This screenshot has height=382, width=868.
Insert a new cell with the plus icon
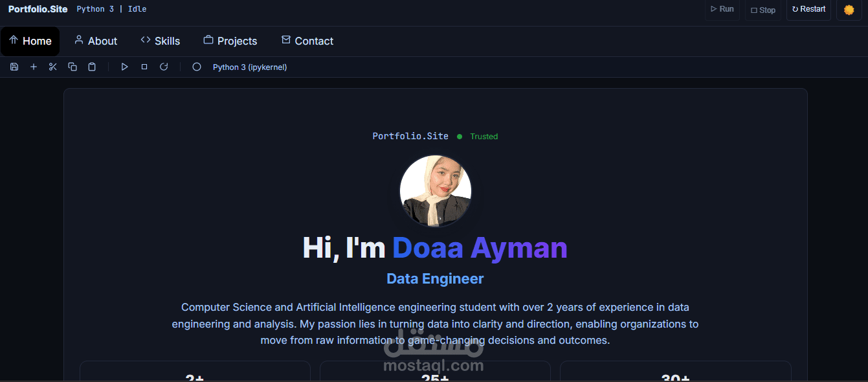33,66
